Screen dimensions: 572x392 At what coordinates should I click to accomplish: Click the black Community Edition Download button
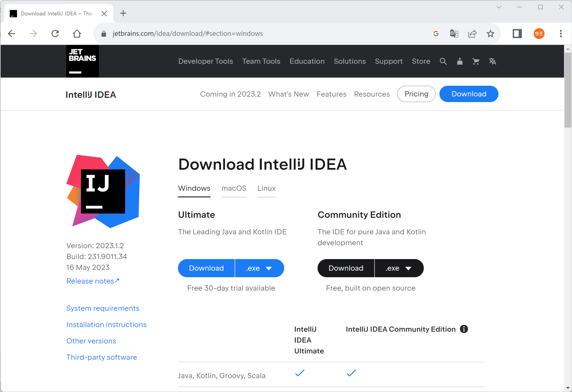coord(346,268)
